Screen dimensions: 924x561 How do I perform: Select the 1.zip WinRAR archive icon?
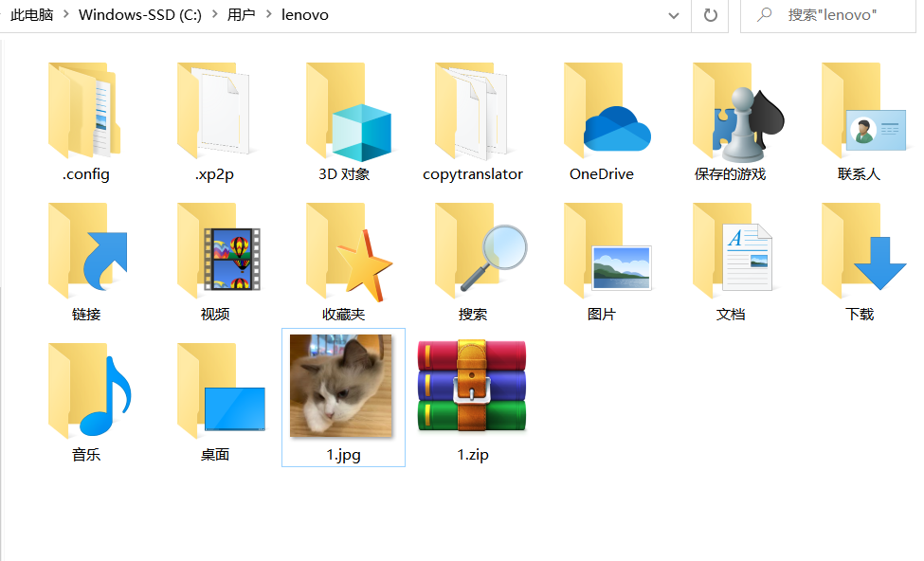click(472, 387)
